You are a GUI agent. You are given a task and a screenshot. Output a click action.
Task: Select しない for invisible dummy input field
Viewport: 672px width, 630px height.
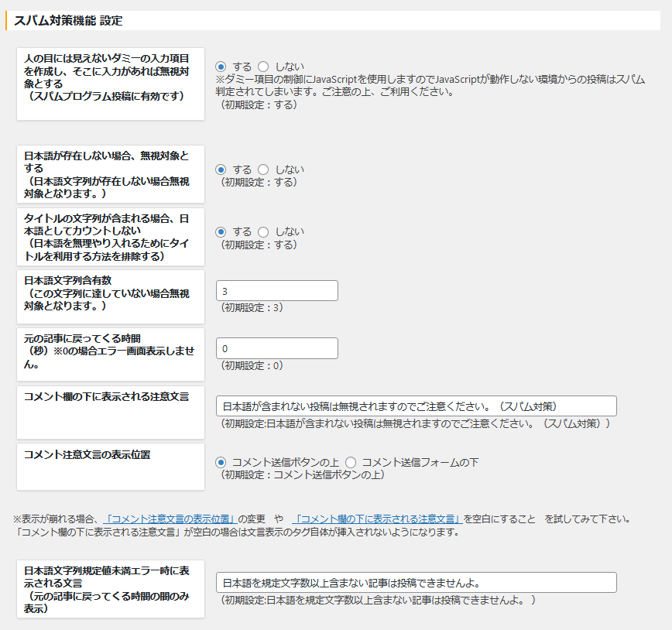click(x=263, y=67)
